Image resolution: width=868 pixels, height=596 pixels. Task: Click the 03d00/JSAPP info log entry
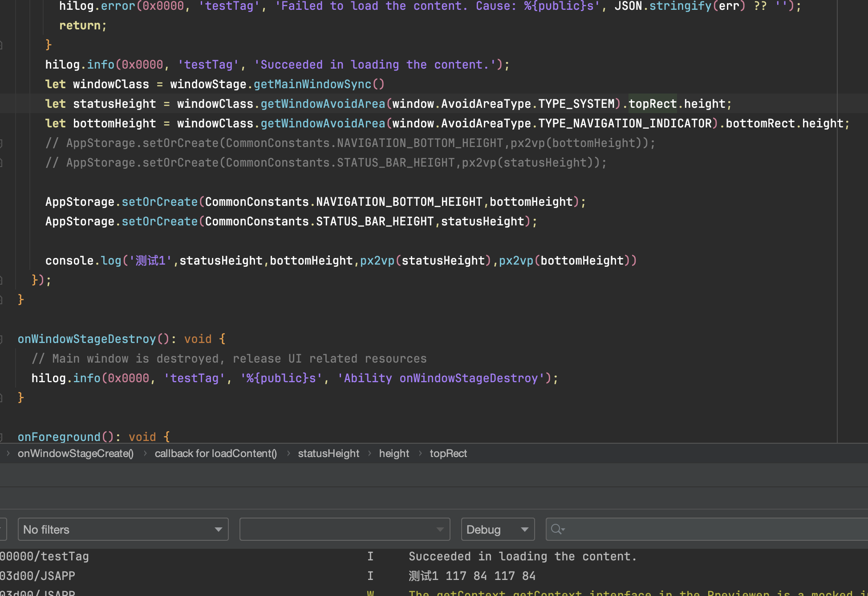[x=37, y=576]
